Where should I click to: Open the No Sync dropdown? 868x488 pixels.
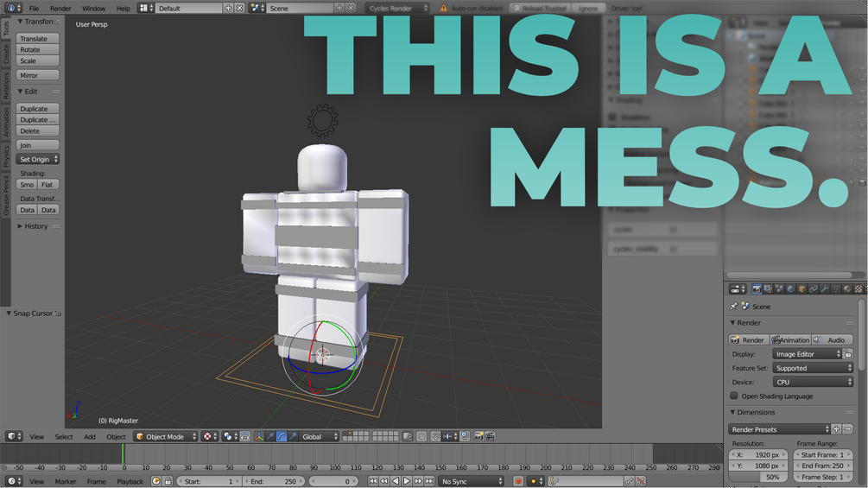coord(471,481)
